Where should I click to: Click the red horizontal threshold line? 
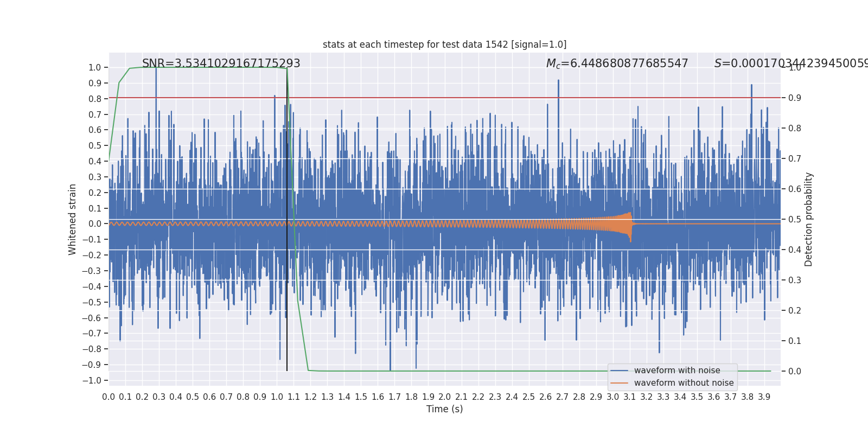click(x=444, y=98)
